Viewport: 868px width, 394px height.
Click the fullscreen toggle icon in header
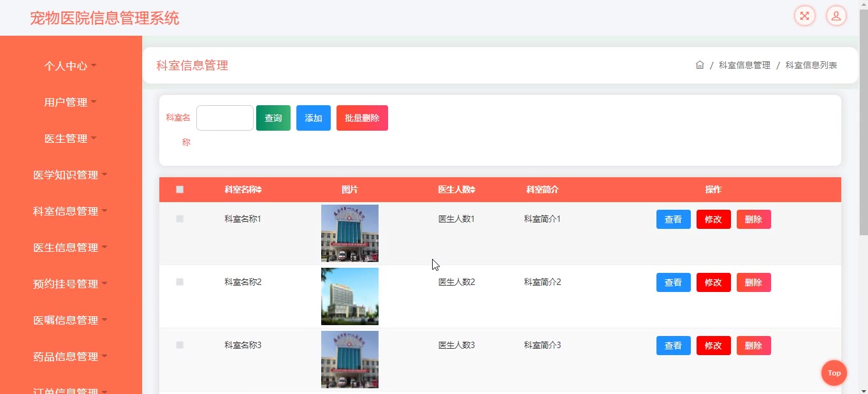point(804,16)
